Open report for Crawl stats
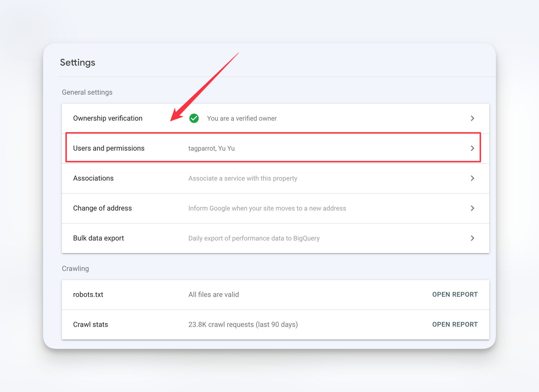Viewport: 539px width, 392px height. tap(455, 324)
